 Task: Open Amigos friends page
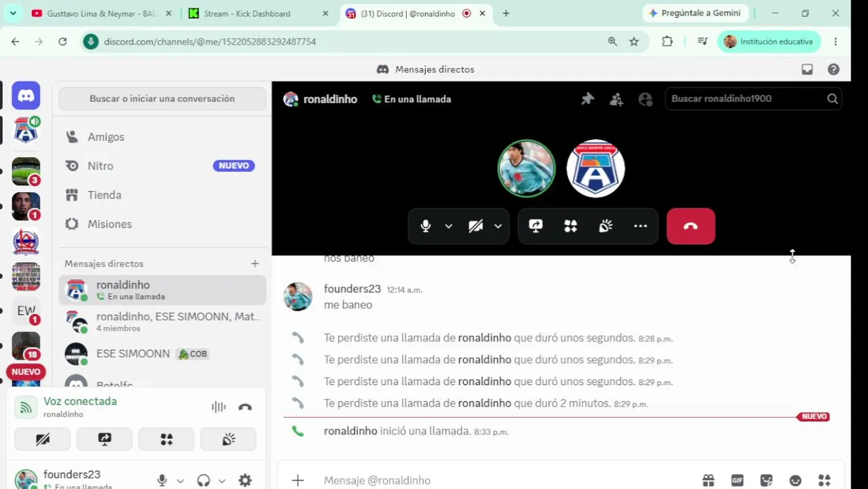click(162, 137)
